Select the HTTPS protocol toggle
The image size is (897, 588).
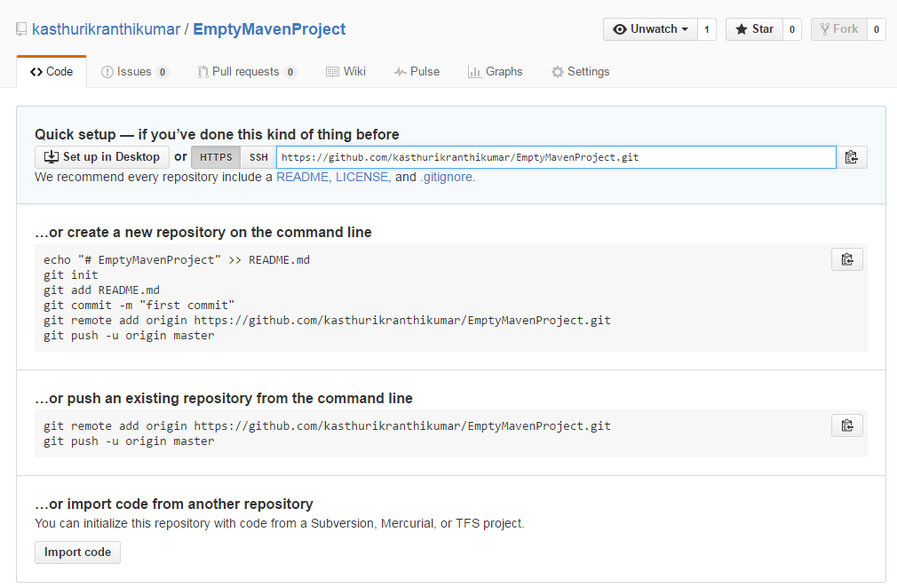click(216, 157)
